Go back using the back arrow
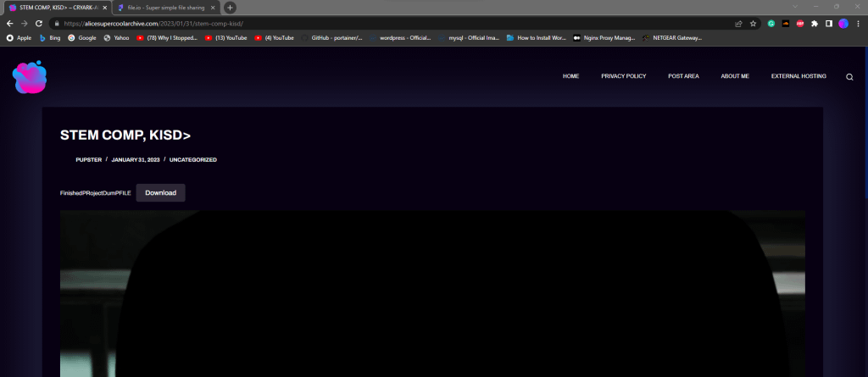The width and height of the screenshot is (868, 377). 9,24
